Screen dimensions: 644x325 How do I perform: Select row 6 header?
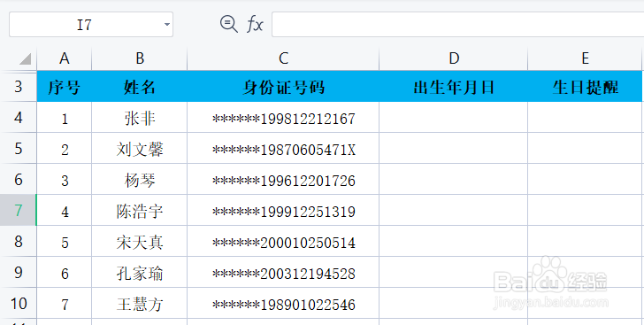pyautogui.click(x=18, y=180)
